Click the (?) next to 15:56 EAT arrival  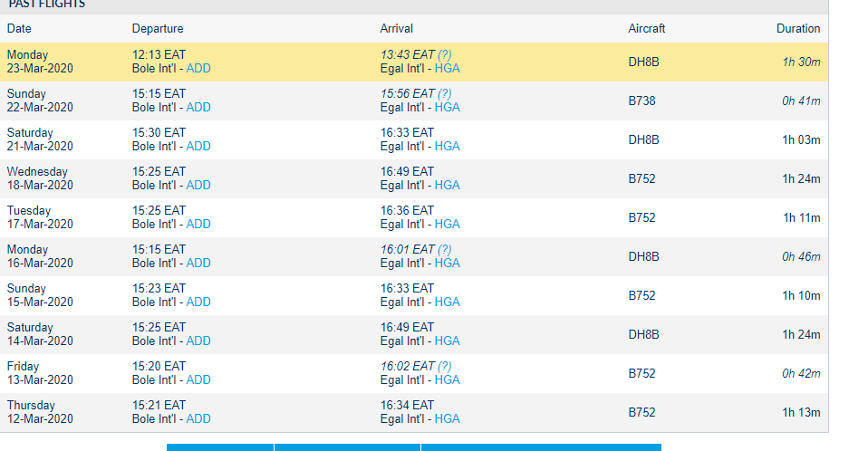point(445,93)
